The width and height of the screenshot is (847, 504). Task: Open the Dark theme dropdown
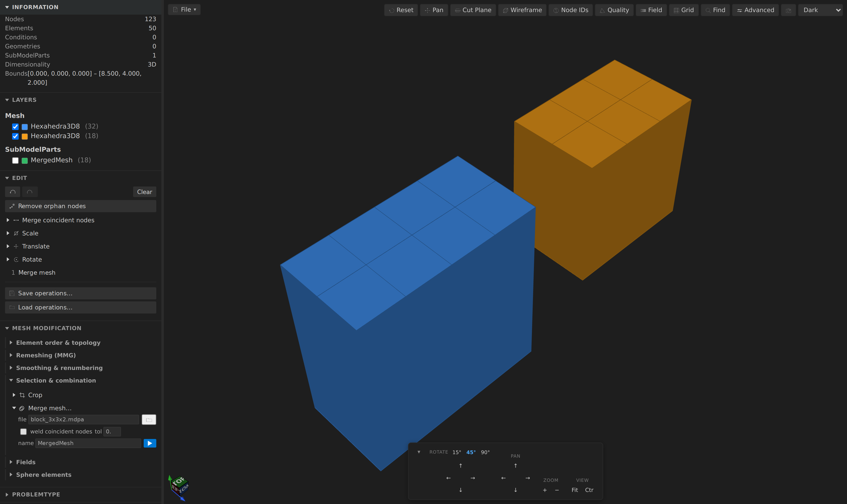pyautogui.click(x=820, y=10)
